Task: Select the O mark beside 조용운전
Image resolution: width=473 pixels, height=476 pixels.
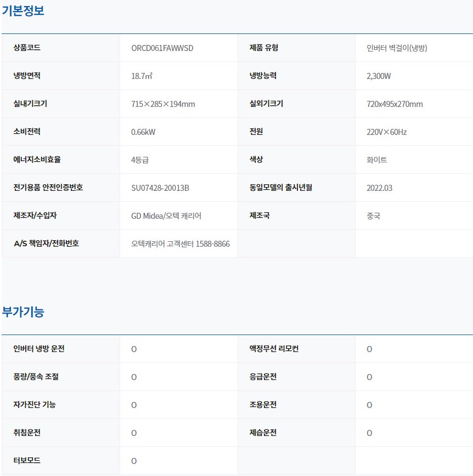Action: point(369,405)
